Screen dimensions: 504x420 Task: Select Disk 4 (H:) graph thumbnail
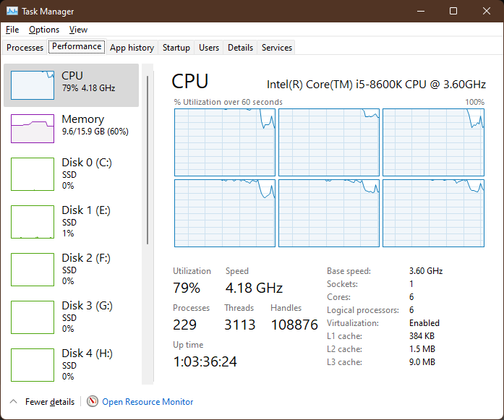point(33,365)
